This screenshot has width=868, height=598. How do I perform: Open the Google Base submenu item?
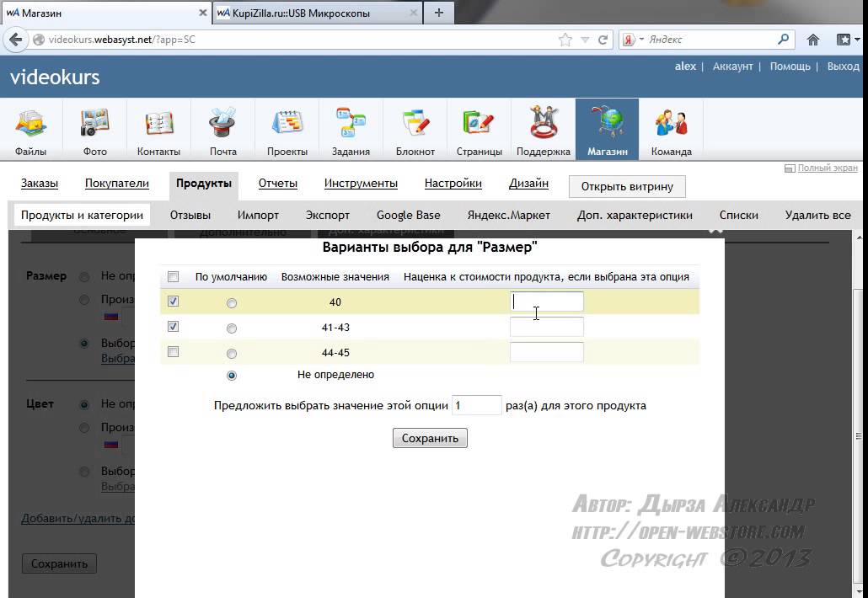tap(409, 215)
